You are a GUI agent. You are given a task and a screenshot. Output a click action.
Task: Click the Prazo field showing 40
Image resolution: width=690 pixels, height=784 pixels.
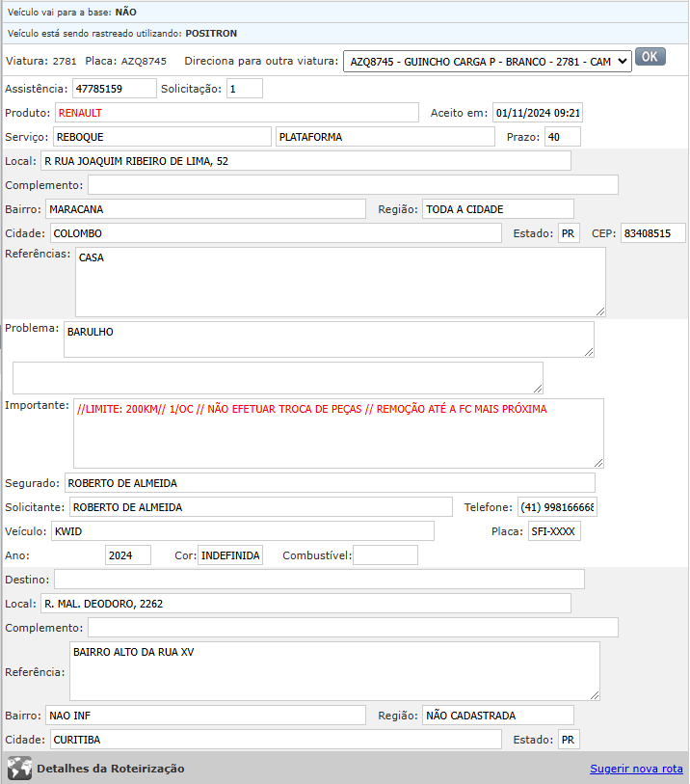(x=563, y=137)
